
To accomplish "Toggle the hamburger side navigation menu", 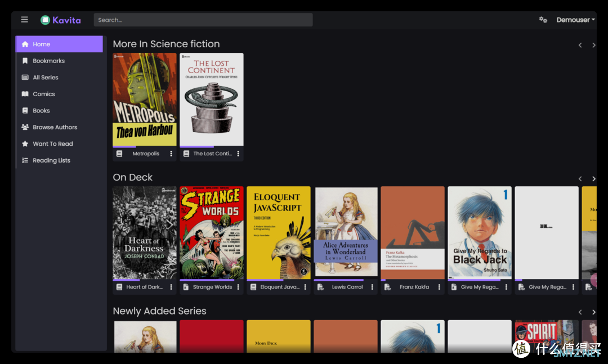I will pyautogui.click(x=24, y=20).
